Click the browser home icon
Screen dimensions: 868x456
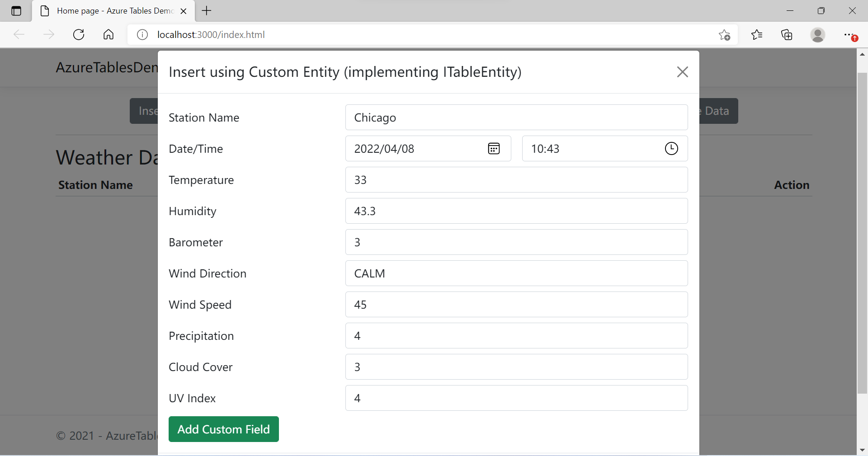(108, 35)
